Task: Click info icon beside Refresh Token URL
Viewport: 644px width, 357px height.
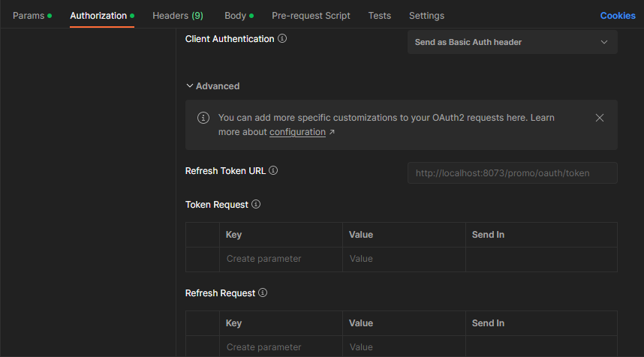Action: point(273,170)
